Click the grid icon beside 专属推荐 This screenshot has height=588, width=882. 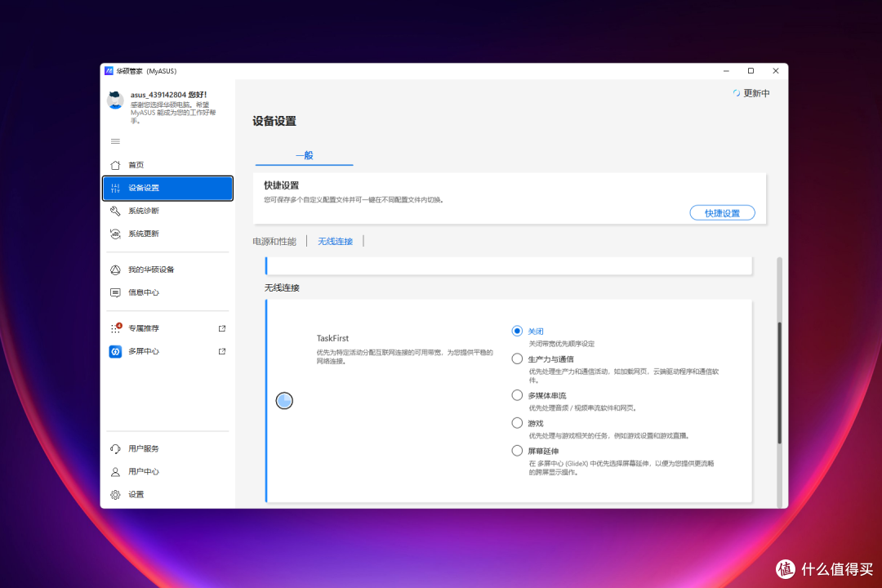coord(115,328)
